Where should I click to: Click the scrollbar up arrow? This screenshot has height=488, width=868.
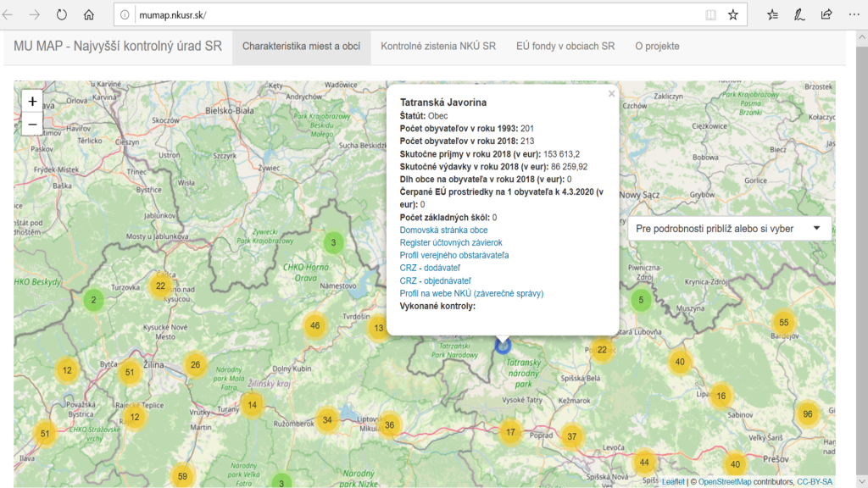tap(862, 37)
